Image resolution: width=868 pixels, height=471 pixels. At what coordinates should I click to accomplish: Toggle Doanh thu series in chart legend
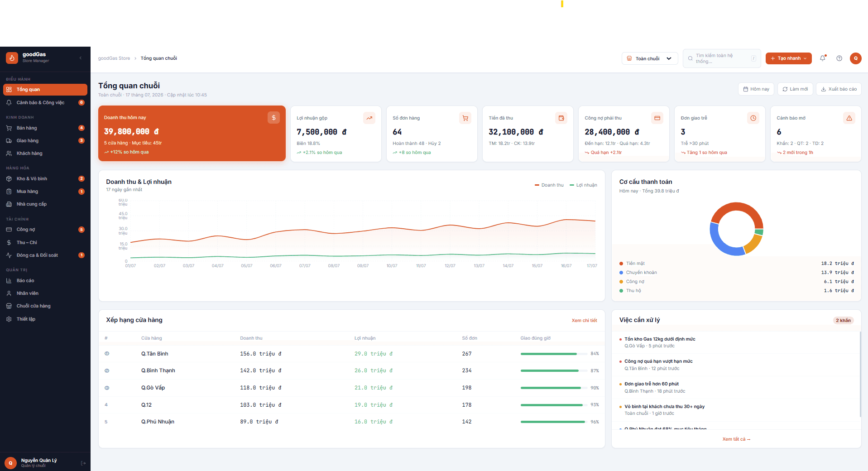click(549, 185)
